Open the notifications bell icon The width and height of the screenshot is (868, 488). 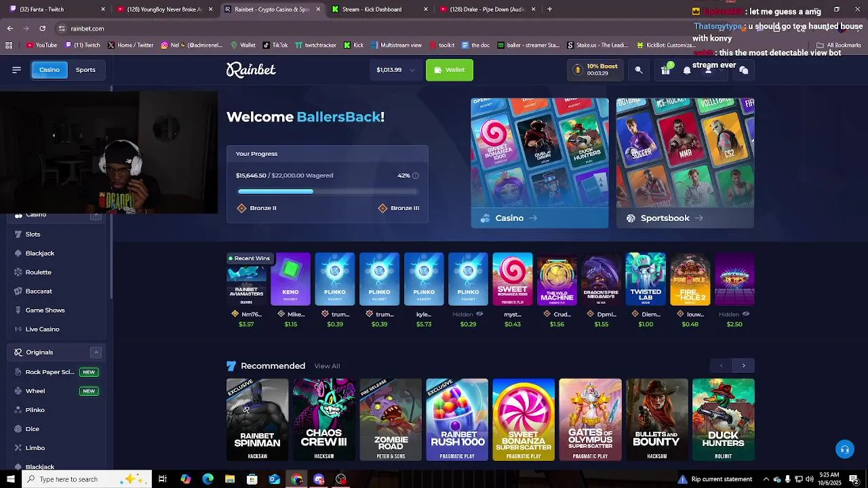(x=687, y=70)
